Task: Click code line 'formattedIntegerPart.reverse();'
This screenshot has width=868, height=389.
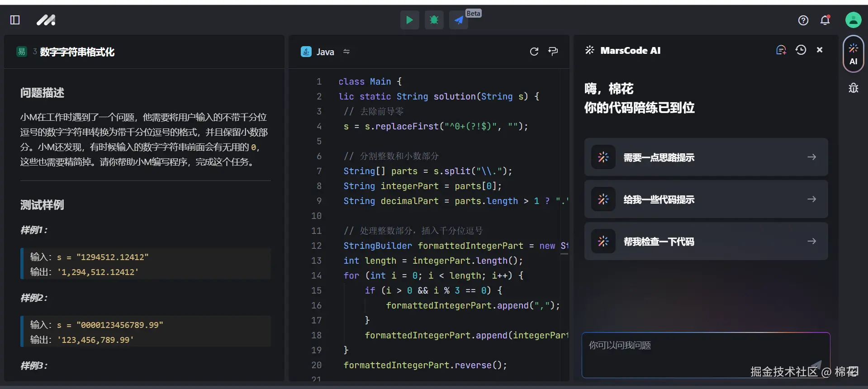Action: pyautogui.click(x=425, y=365)
